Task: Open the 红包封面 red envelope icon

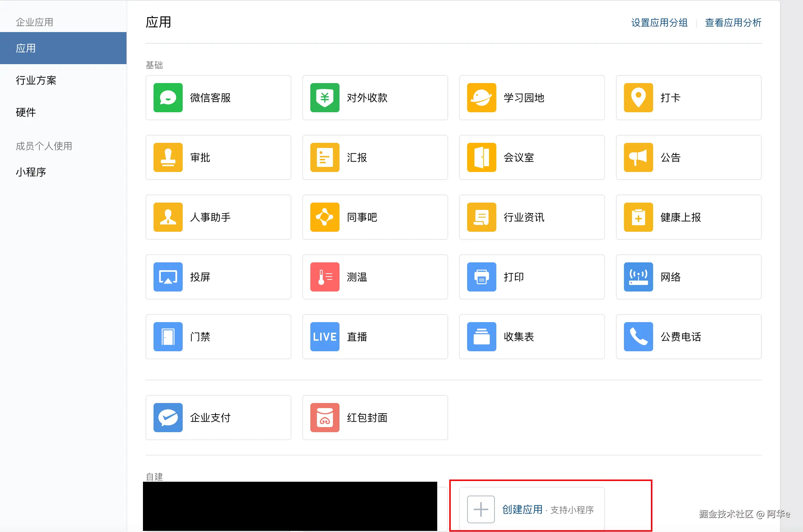Action: click(325, 418)
